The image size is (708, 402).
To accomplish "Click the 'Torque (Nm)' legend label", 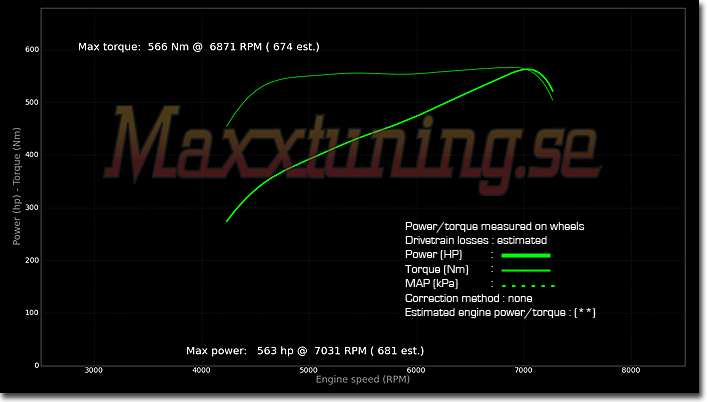I will [x=437, y=270].
